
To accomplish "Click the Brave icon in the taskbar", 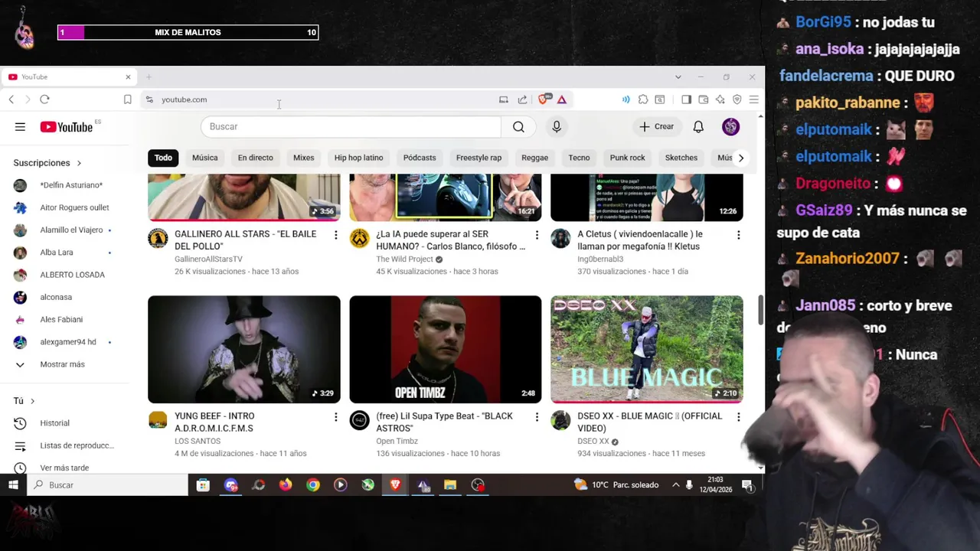I will coord(395,484).
